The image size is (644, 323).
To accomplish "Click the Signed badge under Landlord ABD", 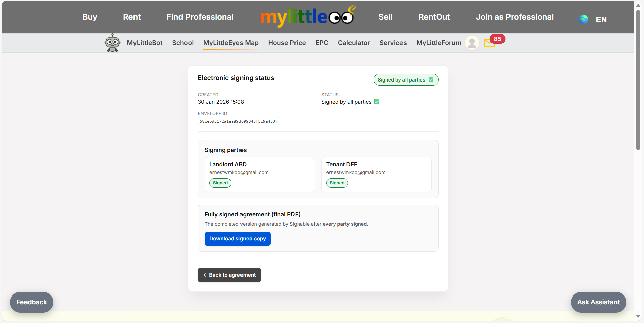I will [220, 183].
